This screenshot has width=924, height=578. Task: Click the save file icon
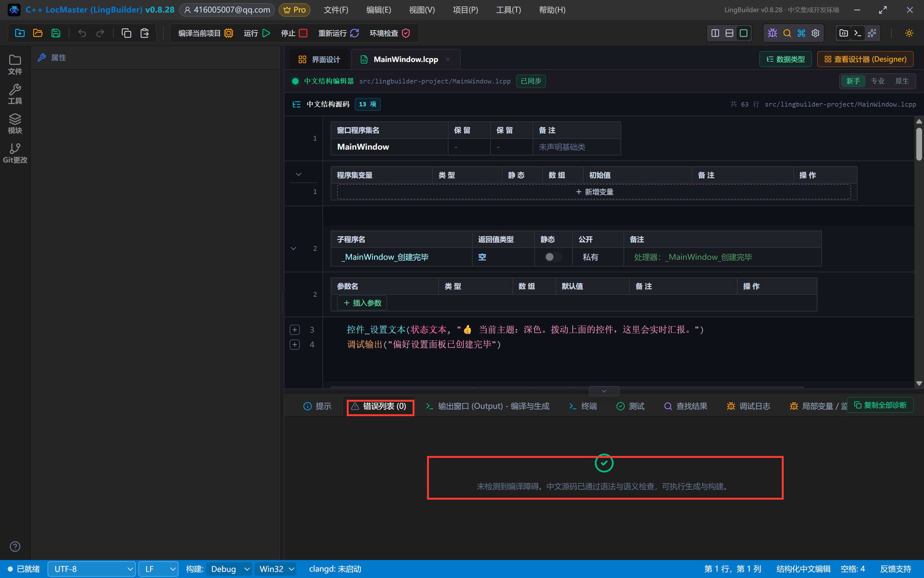click(56, 33)
